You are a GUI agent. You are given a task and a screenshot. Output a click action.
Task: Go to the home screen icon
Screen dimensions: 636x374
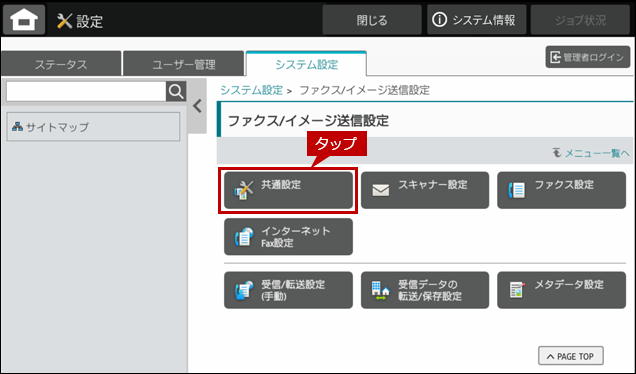point(24,19)
